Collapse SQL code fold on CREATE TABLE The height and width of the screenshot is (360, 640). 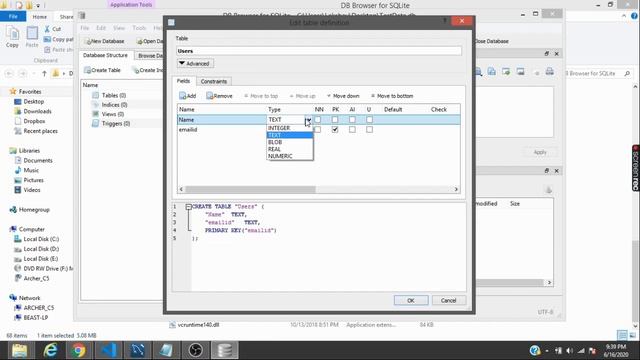(188, 207)
